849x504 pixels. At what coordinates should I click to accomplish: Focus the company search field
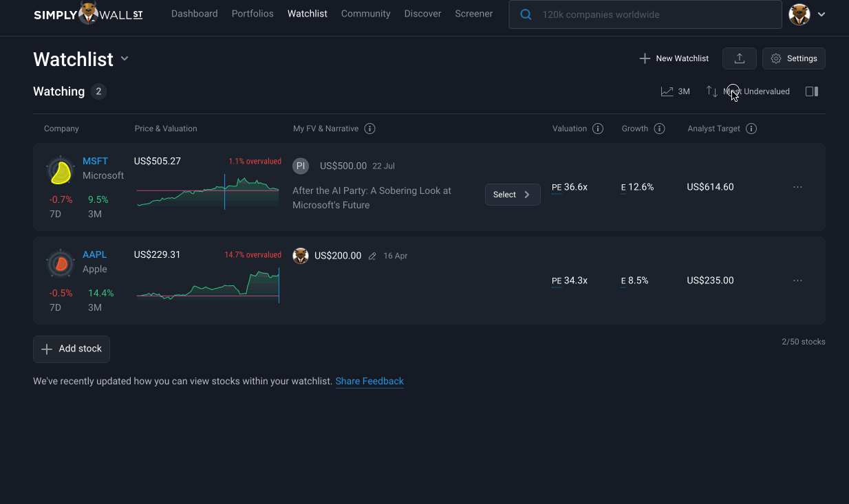[x=645, y=14]
